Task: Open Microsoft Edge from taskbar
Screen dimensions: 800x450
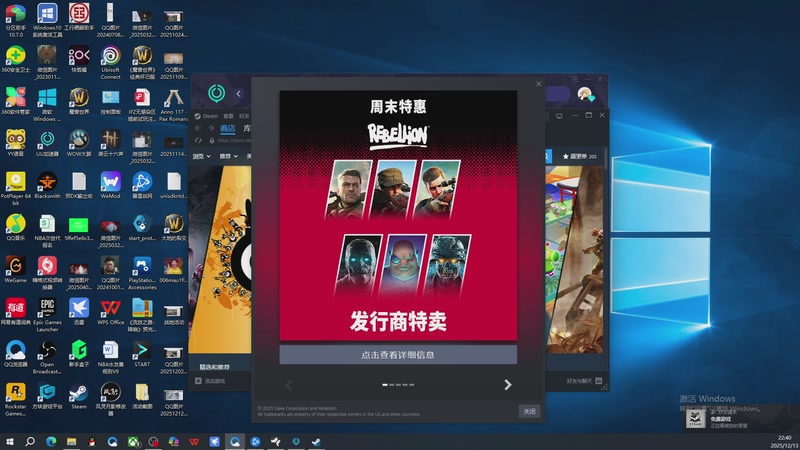Action: tap(51, 441)
